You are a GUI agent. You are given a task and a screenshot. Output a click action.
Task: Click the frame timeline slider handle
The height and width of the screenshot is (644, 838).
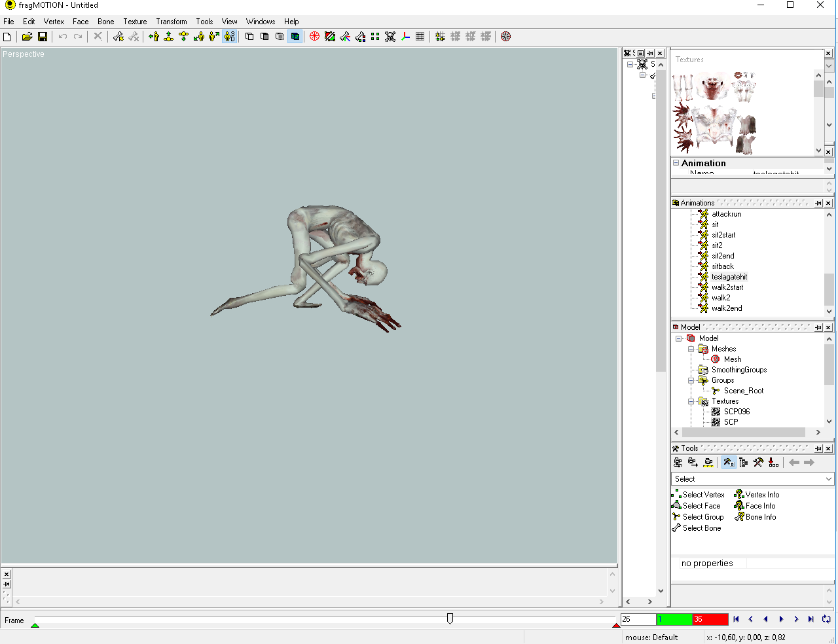[x=450, y=618]
